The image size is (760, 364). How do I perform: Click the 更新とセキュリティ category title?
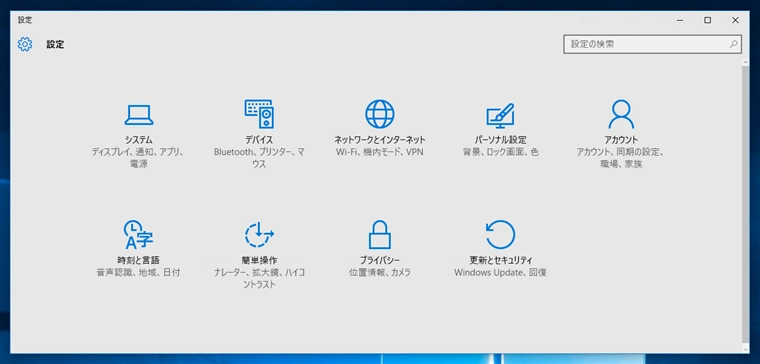[x=500, y=260]
